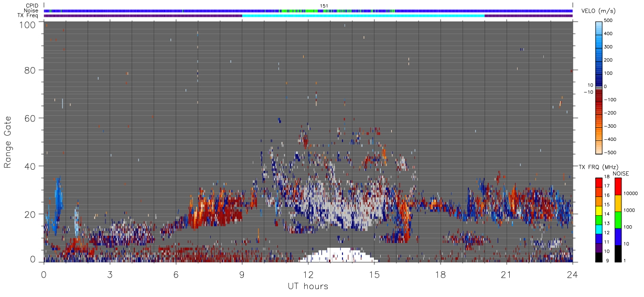This screenshot has height=297, width=644.
Task: Click the 6 tick on the UT hours axis
Action: pyautogui.click(x=176, y=274)
